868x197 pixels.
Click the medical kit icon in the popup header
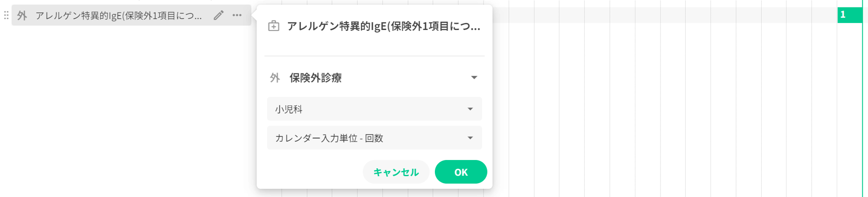click(274, 26)
